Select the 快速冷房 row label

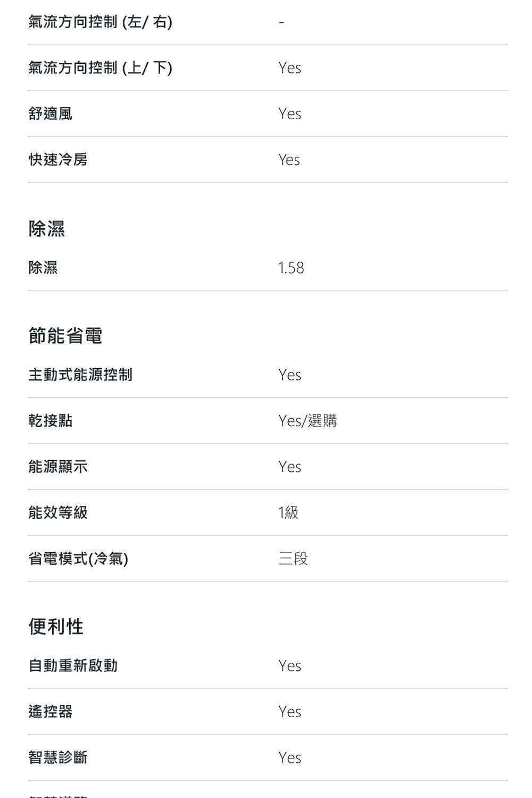(58, 159)
